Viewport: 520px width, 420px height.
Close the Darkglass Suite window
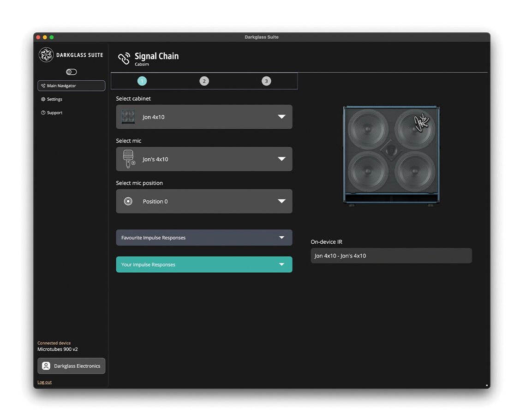coord(38,37)
